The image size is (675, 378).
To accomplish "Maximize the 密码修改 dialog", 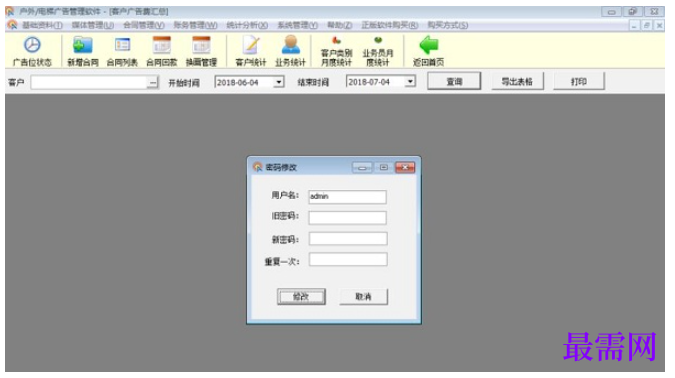I will click(x=384, y=167).
